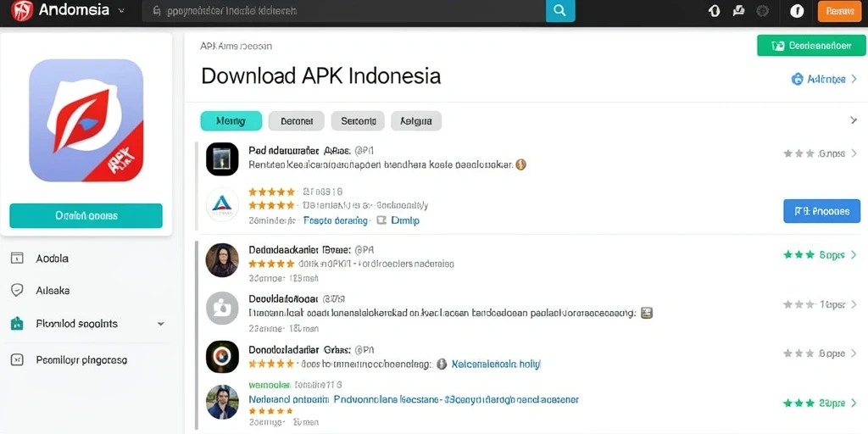
Task: Click the orange button in top bar
Action: [x=840, y=10]
